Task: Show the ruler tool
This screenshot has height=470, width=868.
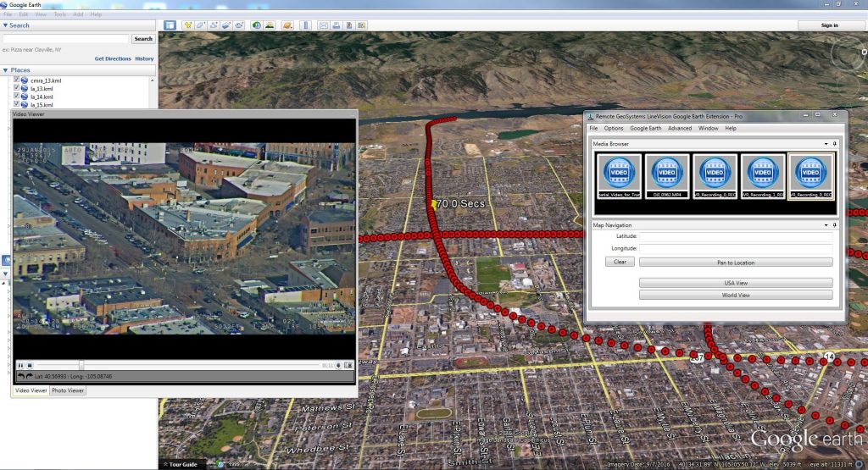Action: click(305, 25)
